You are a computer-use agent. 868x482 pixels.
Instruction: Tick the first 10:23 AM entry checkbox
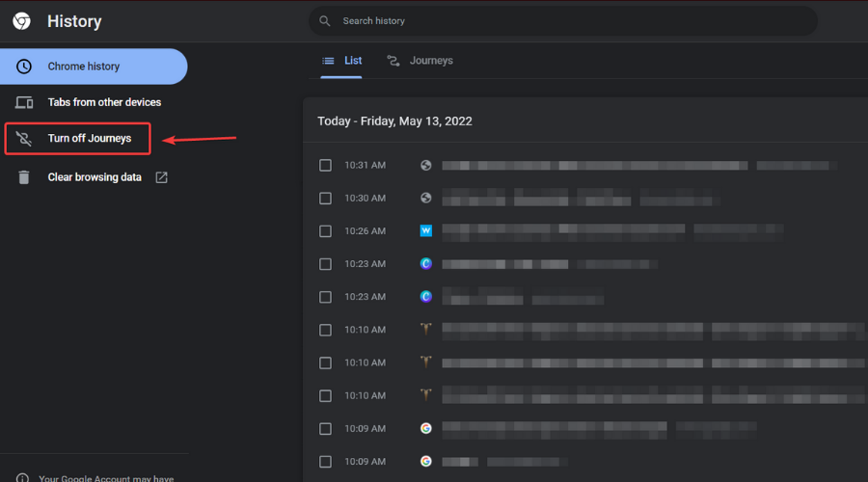coord(326,264)
